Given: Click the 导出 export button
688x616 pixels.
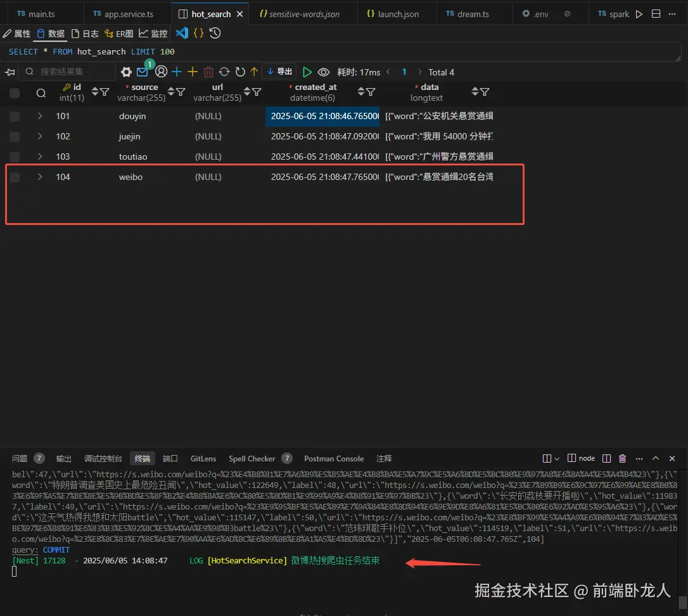Looking at the screenshot, I should coord(280,72).
